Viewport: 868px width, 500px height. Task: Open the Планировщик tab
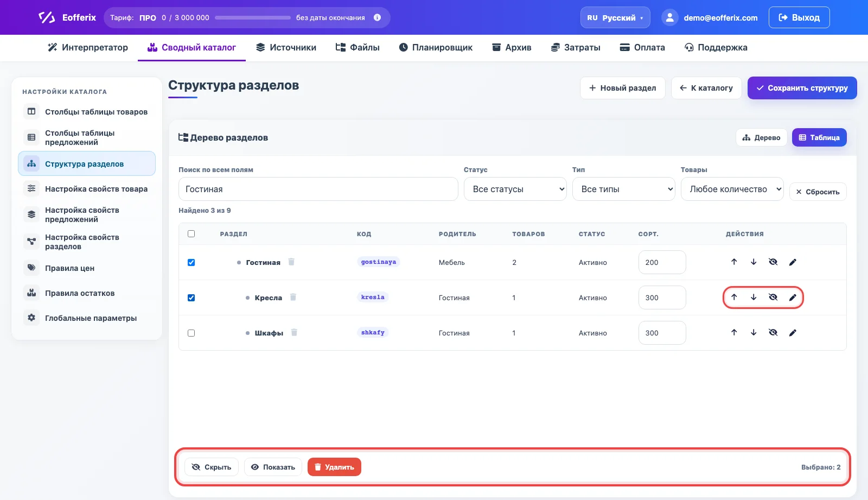[436, 48]
